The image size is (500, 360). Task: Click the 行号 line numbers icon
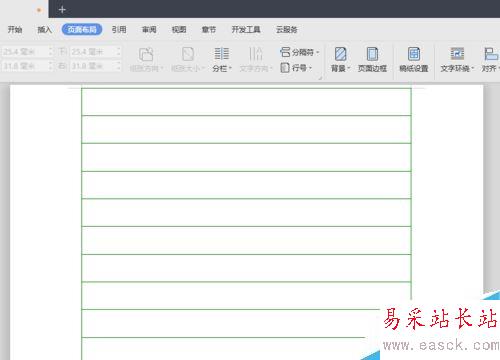[285, 68]
